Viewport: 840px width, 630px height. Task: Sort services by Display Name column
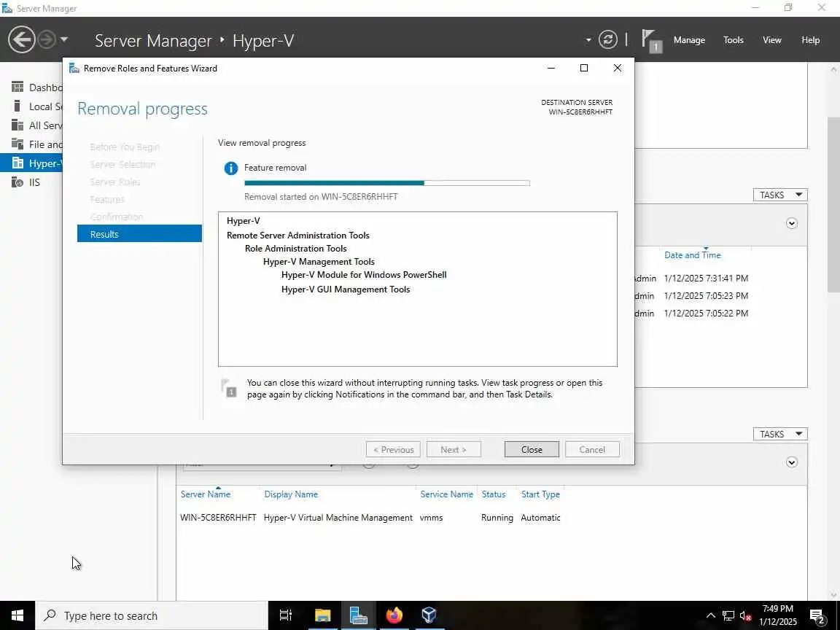point(291,494)
